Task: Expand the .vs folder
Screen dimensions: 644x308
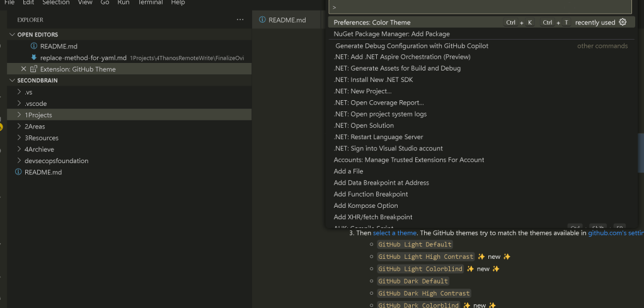Action: point(19,92)
